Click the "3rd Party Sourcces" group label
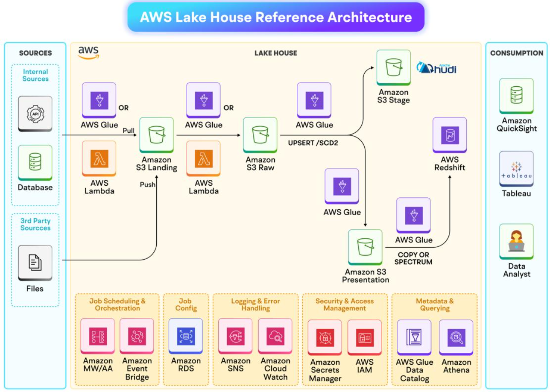Image resolution: width=550 pixels, height=392 pixels. pyautogui.click(x=35, y=225)
